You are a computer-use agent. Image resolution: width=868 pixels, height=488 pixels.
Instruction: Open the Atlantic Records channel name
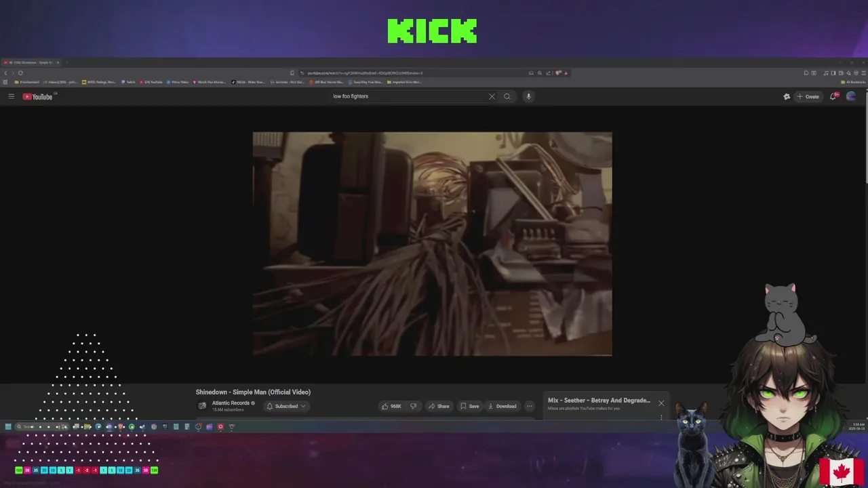[x=231, y=403]
